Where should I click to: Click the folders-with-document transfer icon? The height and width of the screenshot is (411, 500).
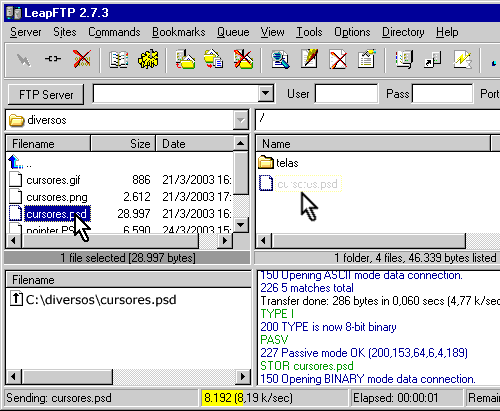[x=214, y=59]
